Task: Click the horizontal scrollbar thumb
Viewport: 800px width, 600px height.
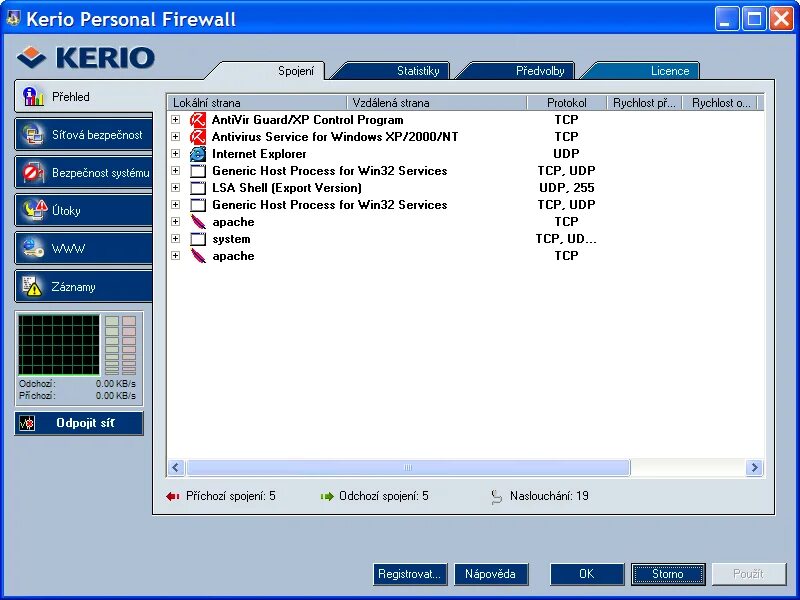Action: pyautogui.click(x=408, y=467)
